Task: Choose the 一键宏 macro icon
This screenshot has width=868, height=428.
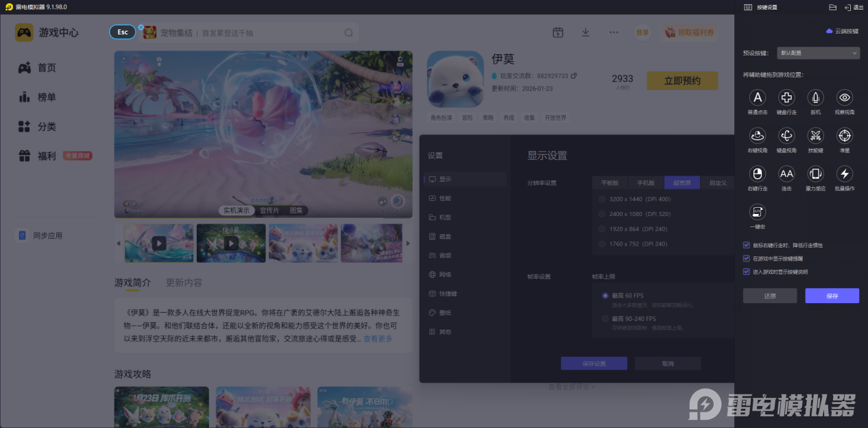Action: point(757,211)
